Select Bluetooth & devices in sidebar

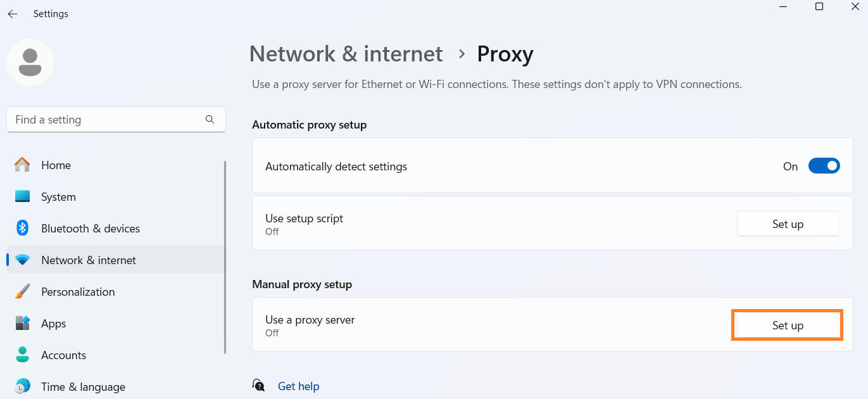pos(91,229)
